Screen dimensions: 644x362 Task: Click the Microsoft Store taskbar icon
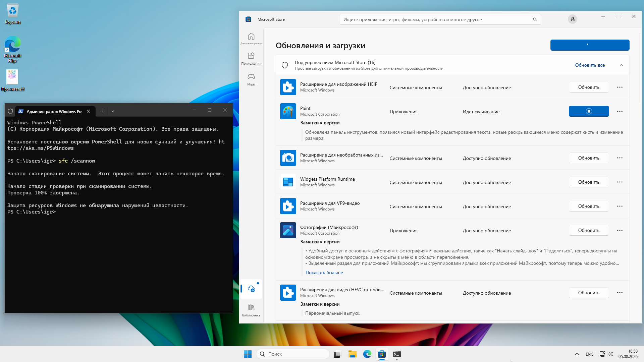[x=382, y=354]
